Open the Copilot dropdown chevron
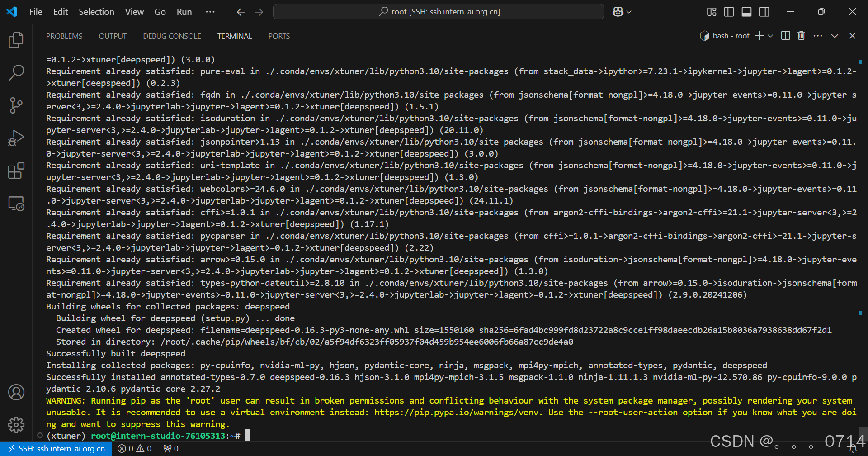 point(629,12)
